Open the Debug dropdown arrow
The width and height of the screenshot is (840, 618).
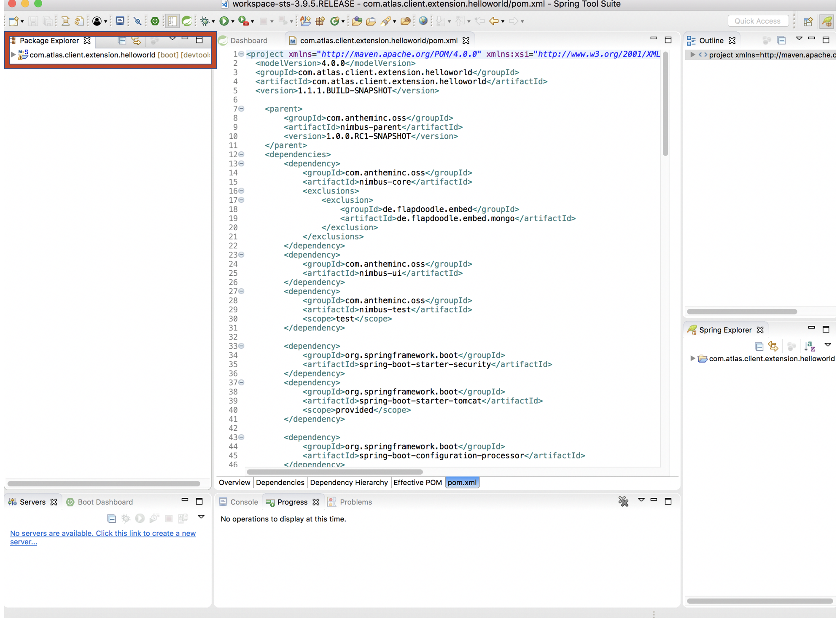213,21
